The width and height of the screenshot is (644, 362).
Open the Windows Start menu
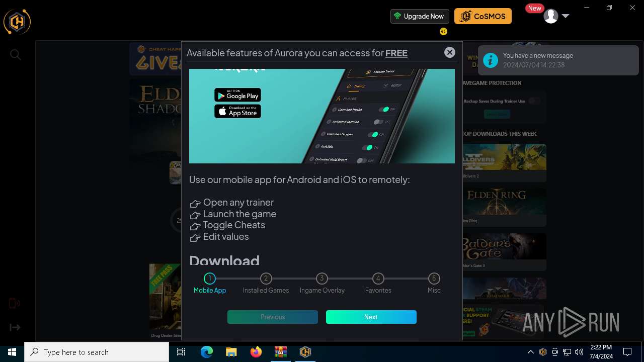tap(12, 352)
